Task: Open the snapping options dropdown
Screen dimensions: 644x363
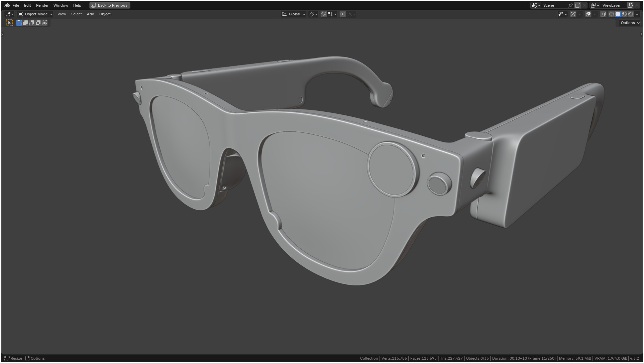Action: [332, 14]
